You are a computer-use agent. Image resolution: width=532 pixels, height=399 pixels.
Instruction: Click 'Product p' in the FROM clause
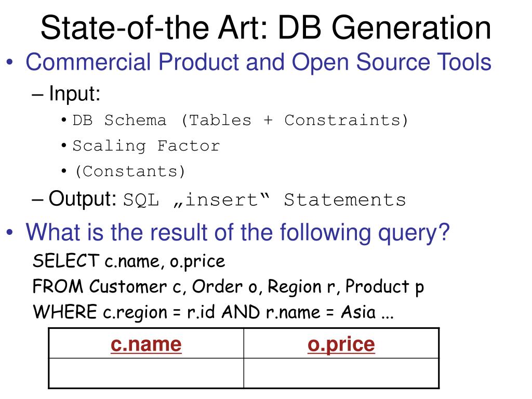(x=385, y=287)
